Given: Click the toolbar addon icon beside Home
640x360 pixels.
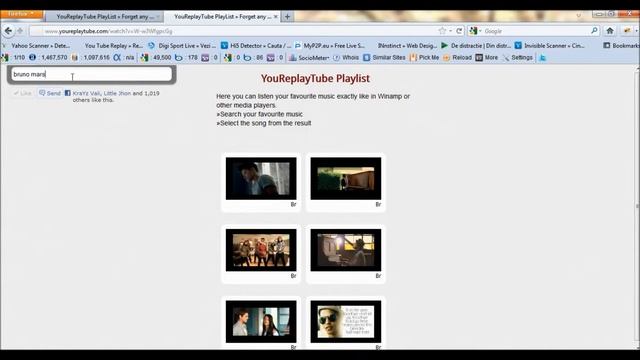Looking at the screenshot, I should pos(627,31).
